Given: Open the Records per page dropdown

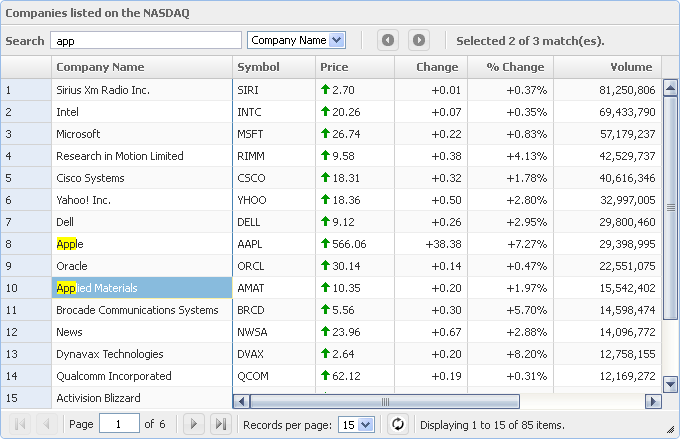Looking at the screenshot, I should [x=365, y=424].
